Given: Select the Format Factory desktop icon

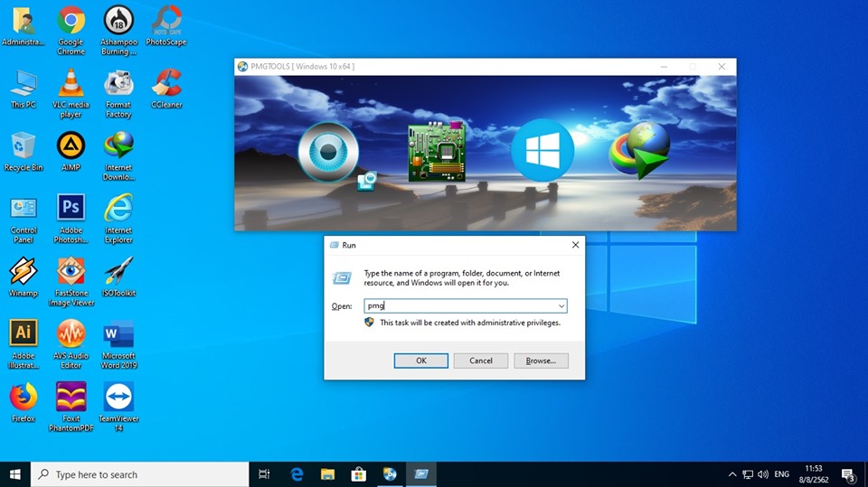Looking at the screenshot, I should click(x=118, y=93).
